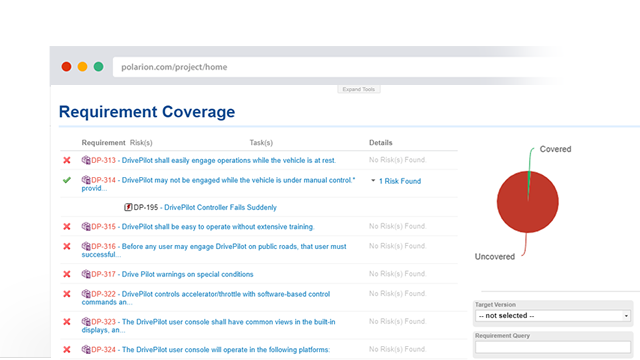
Task: Open DP-195 DrivePilot Controller Fails Suddenly link
Action: pos(205,207)
